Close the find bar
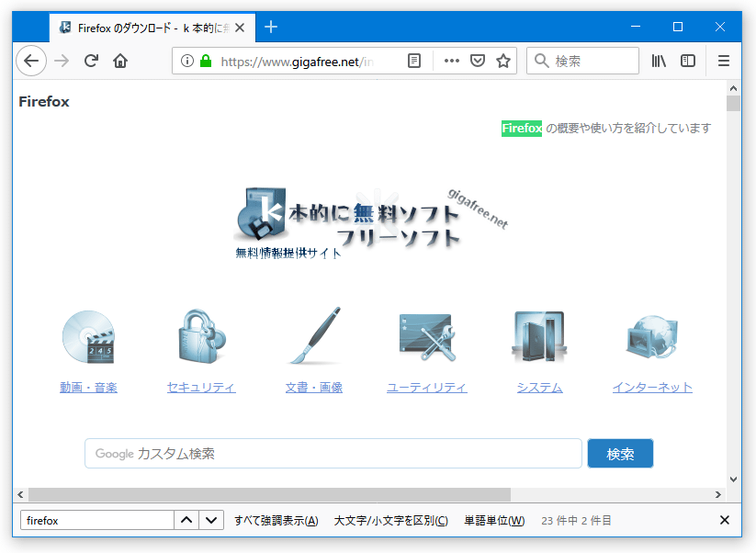Image resolution: width=756 pixels, height=553 pixels. coord(724,520)
